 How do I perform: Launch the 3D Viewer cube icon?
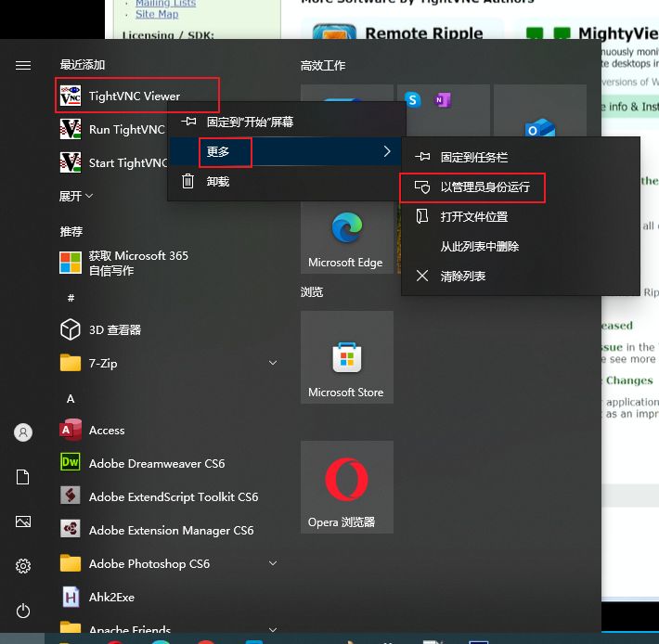click(x=71, y=329)
